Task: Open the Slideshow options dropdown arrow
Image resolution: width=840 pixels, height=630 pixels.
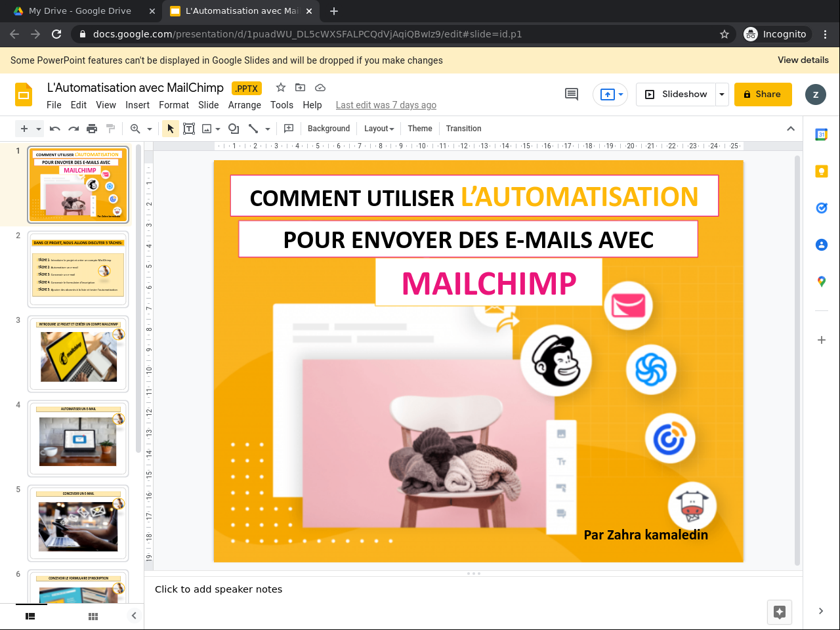Action: point(722,94)
